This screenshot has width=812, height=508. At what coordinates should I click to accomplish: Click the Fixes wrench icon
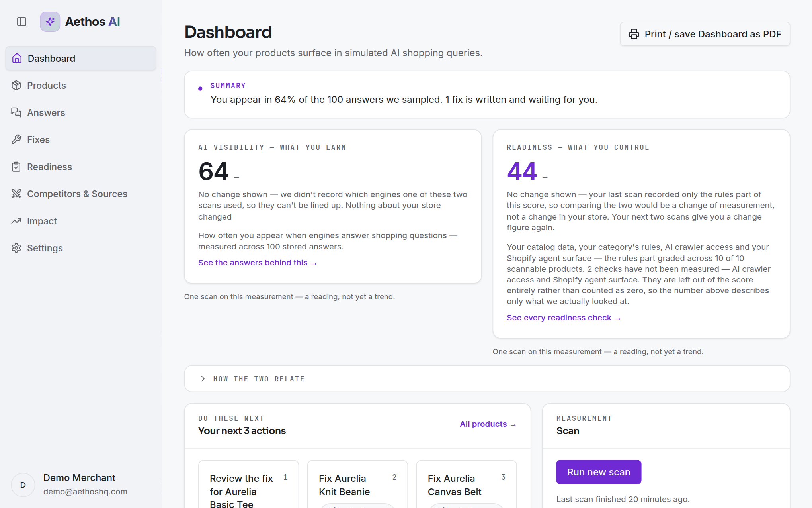tap(16, 140)
